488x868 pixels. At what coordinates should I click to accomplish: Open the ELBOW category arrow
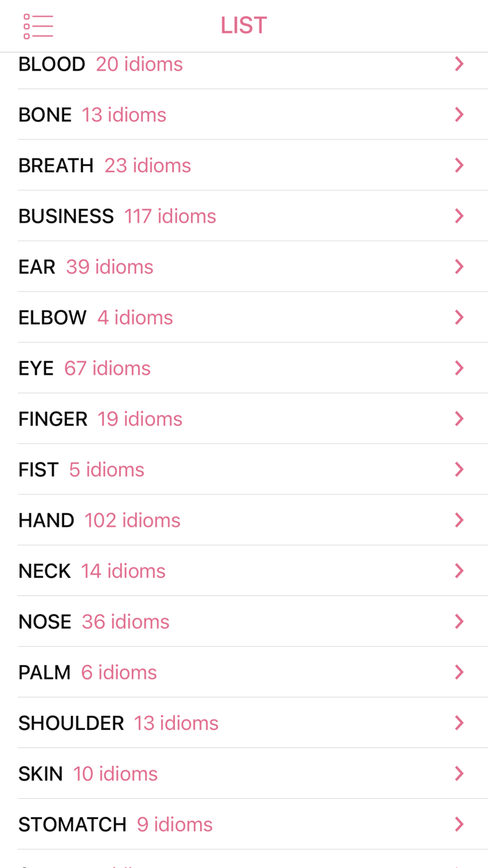tap(460, 316)
